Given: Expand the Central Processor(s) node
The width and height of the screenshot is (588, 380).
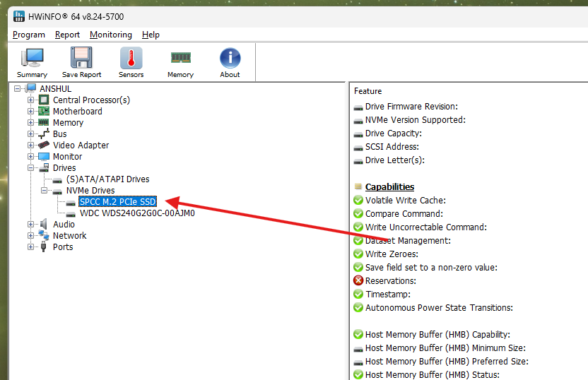Looking at the screenshot, I should (31, 100).
